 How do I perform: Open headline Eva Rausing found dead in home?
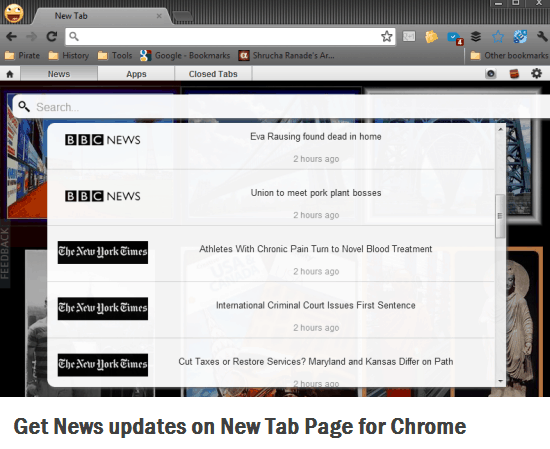[316, 136]
